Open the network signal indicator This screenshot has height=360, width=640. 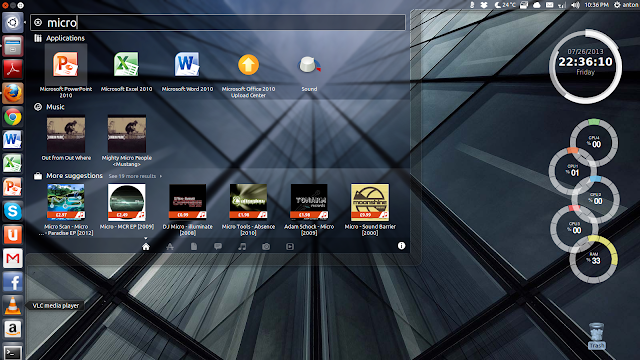[x=562, y=5]
